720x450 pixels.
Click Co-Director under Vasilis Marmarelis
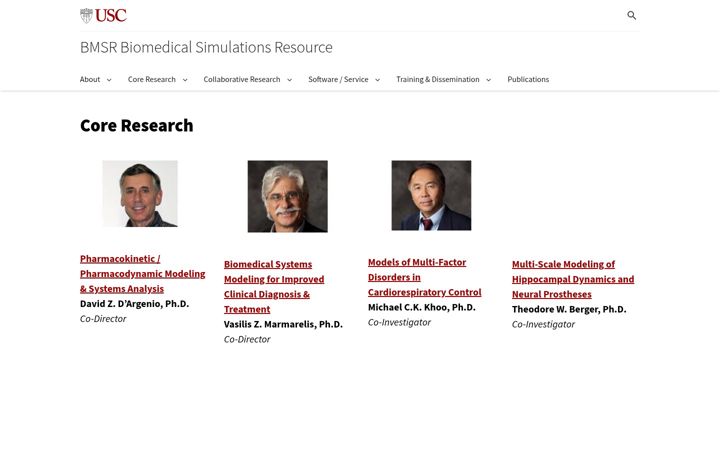[247, 339]
